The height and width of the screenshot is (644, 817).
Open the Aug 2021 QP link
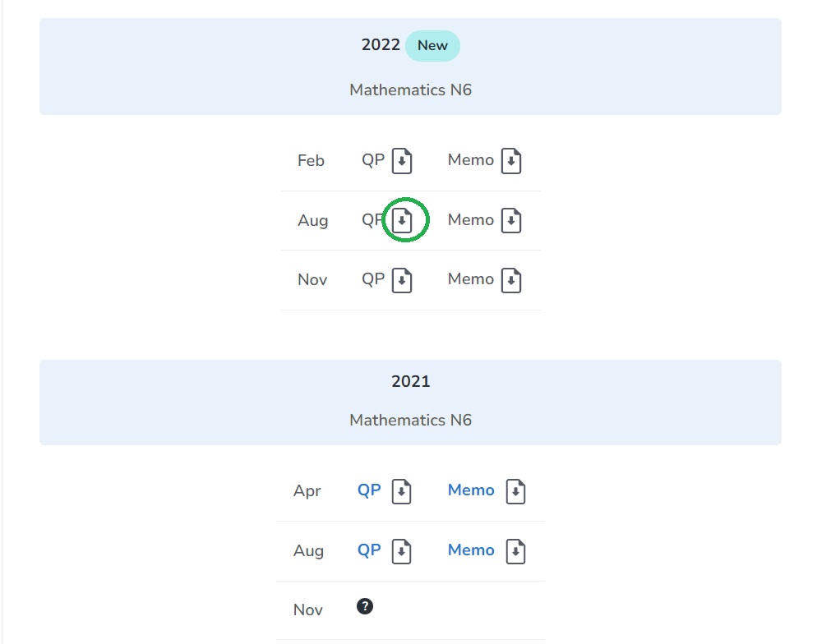click(x=369, y=550)
